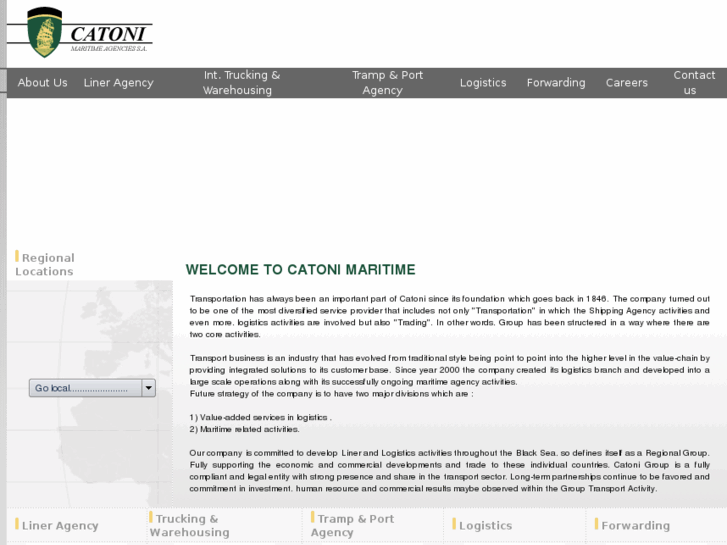The image size is (727, 545).
Task: Click '2) Maritime related activities' line
Action: (x=244, y=429)
